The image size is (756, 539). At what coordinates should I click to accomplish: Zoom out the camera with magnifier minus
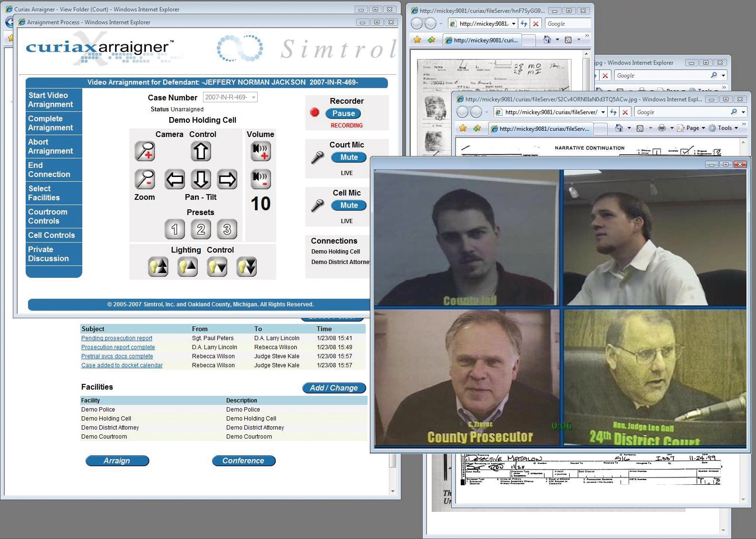pyautogui.click(x=145, y=179)
